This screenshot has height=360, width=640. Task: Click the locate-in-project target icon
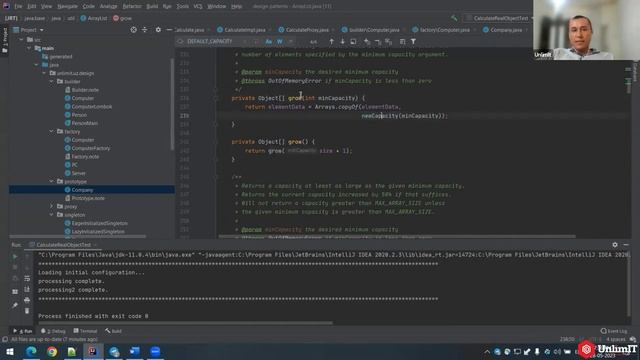point(133,30)
